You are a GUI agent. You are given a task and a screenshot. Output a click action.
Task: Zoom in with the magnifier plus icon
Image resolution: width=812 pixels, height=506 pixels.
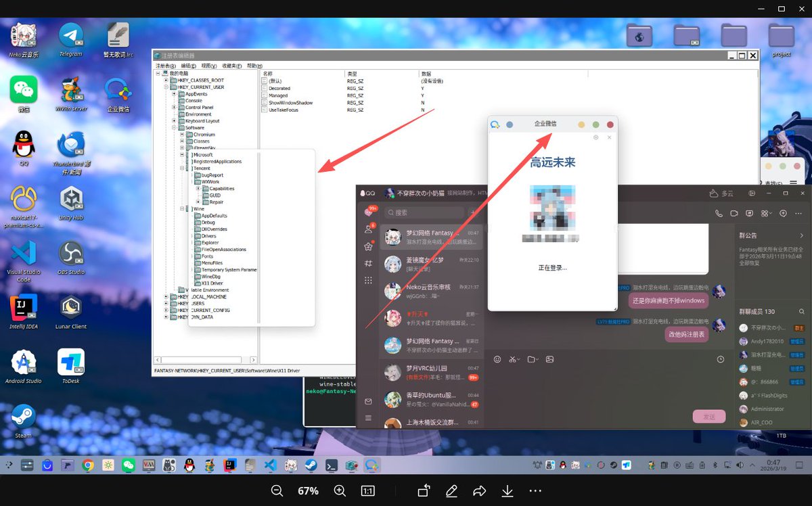pos(340,491)
